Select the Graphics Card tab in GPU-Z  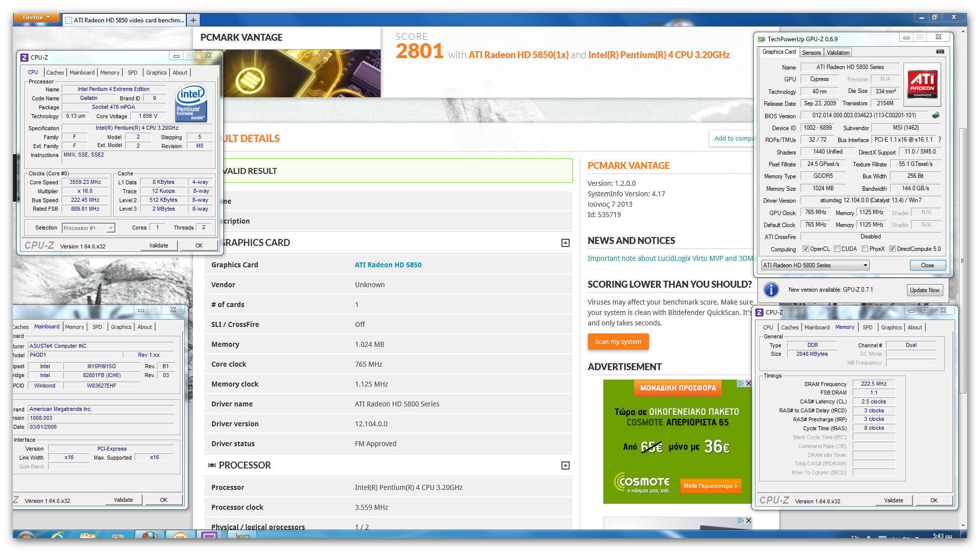(779, 52)
